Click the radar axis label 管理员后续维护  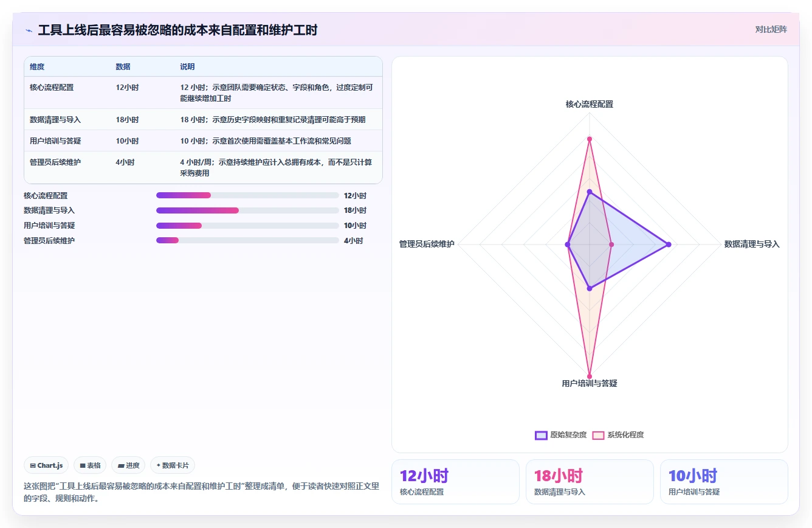(x=427, y=245)
